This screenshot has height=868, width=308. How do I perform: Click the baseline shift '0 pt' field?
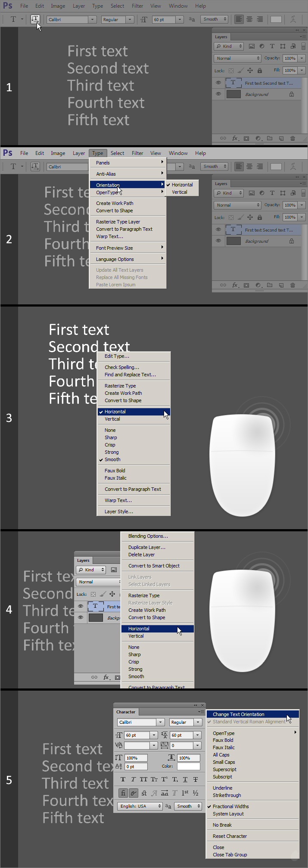coord(136,766)
